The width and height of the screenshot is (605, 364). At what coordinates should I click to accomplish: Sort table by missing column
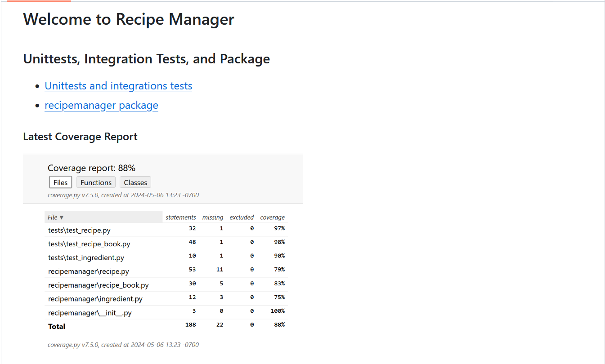(212, 218)
